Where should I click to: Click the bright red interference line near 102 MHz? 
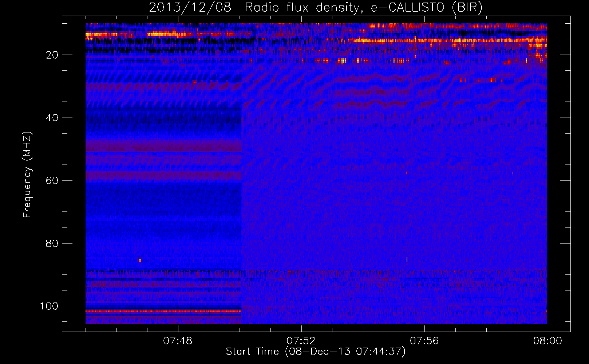click(x=163, y=312)
